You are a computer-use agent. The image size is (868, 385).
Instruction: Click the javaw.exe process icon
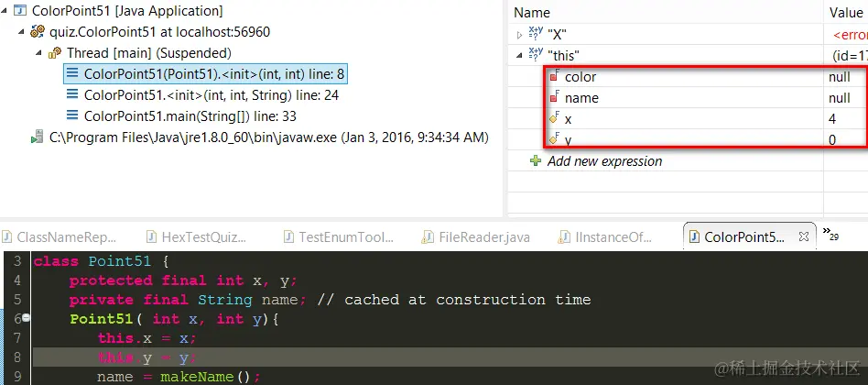pyautogui.click(x=38, y=137)
